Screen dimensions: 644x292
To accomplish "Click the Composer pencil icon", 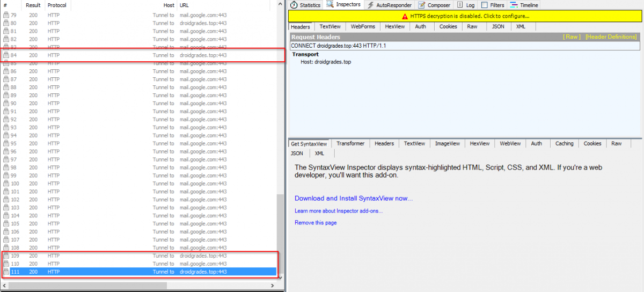I will pyautogui.click(x=421, y=5).
